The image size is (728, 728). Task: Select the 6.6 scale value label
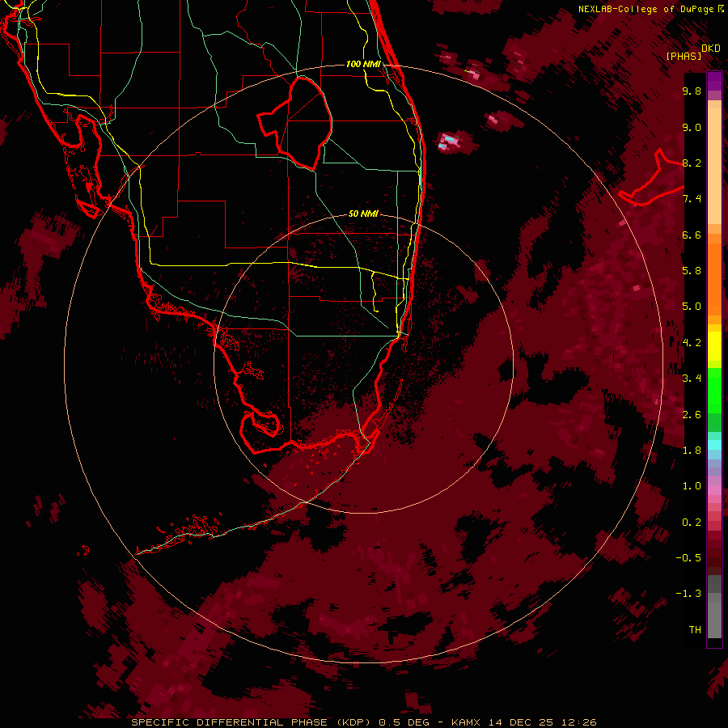(692, 235)
